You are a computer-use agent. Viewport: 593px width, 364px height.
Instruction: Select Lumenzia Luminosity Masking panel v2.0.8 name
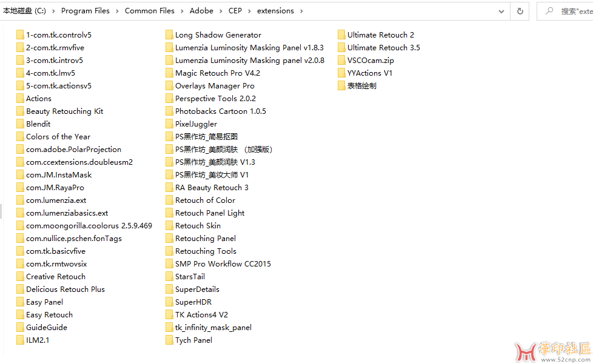[x=250, y=61]
